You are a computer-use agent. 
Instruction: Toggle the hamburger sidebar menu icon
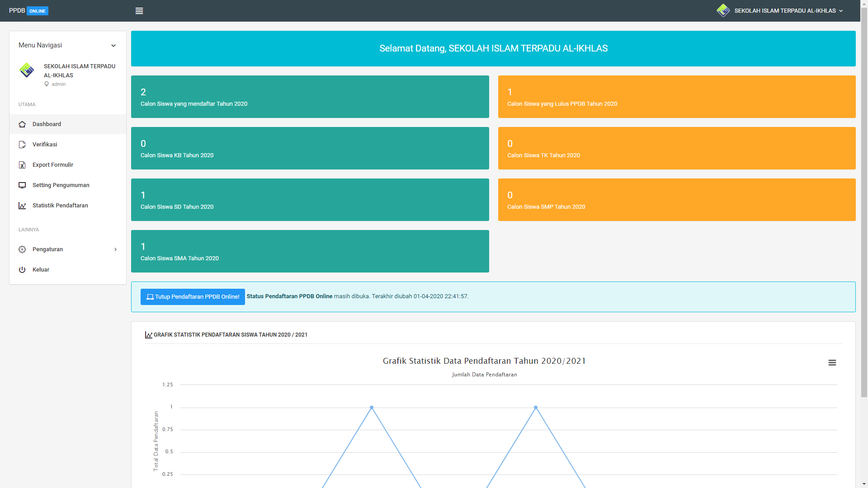139,11
